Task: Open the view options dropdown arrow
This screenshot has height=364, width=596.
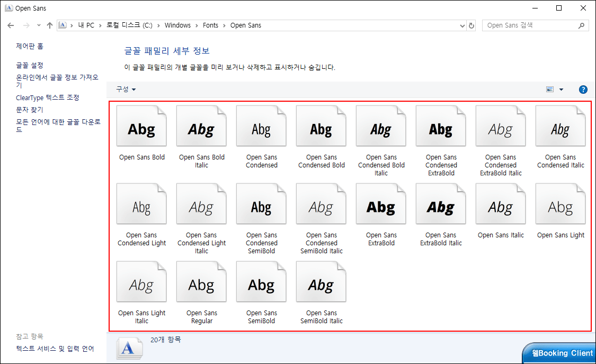Action: click(x=561, y=90)
